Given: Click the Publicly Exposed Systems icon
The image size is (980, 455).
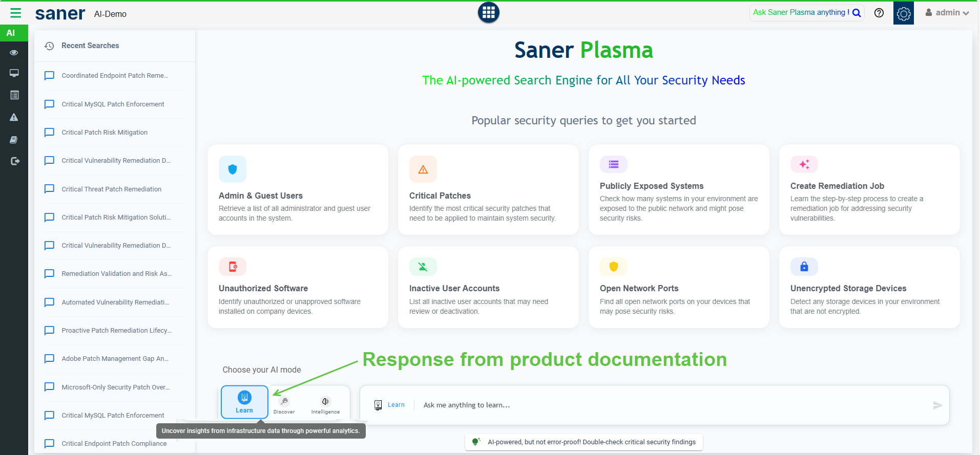Looking at the screenshot, I should [x=614, y=164].
